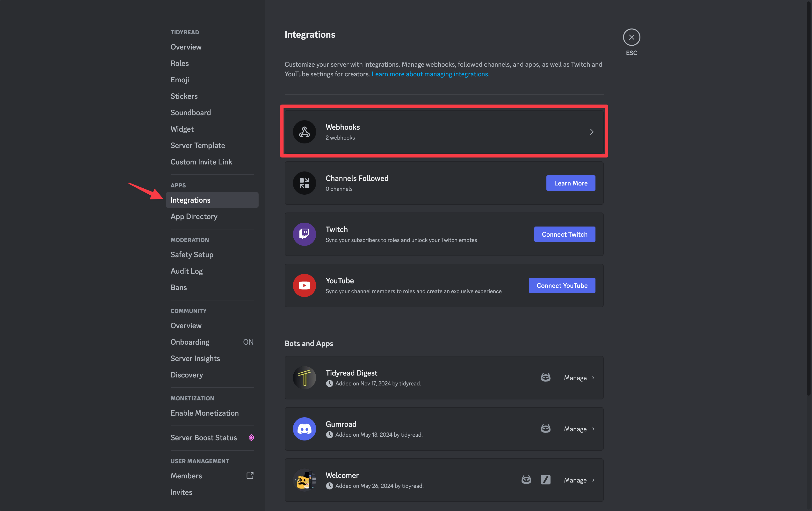Click the YouTube logo icon

[x=304, y=285]
